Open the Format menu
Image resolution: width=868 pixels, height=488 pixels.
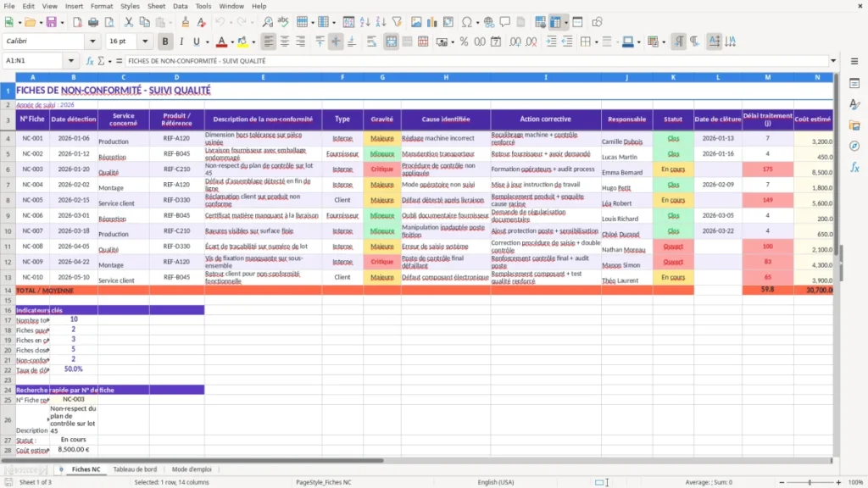pyautogui.click(x=102, y=6)
